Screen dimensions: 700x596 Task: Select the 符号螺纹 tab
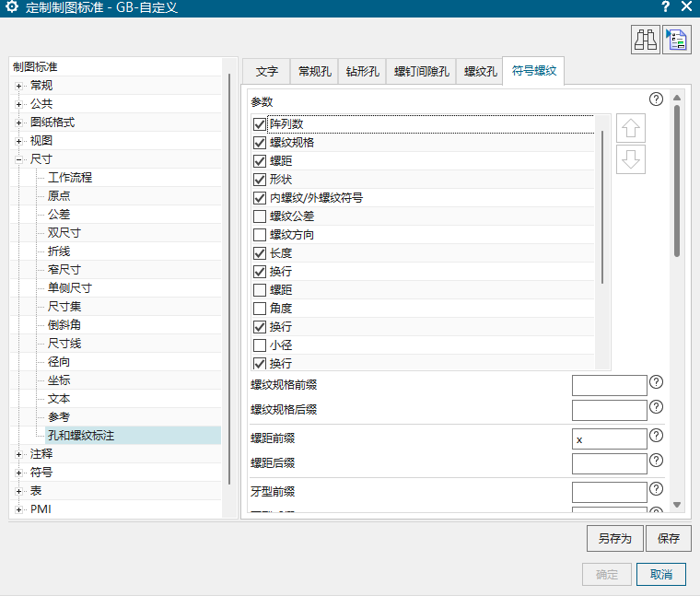click(x=533, y=71)
